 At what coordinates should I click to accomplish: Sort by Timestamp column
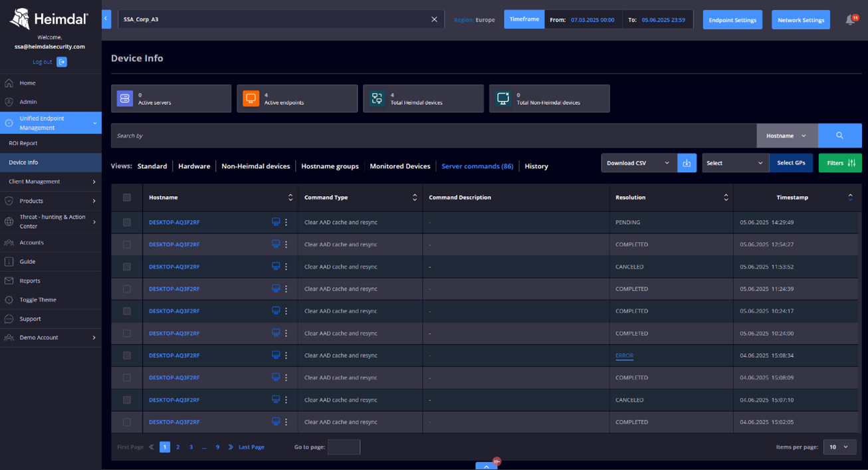tap(850, 197)
